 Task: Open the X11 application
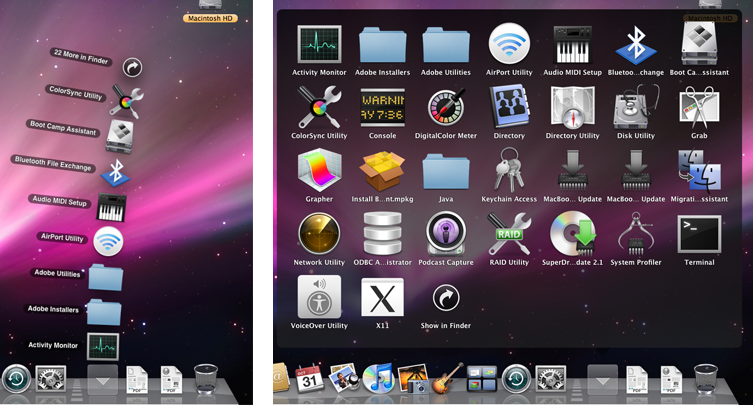coord(382,297)
